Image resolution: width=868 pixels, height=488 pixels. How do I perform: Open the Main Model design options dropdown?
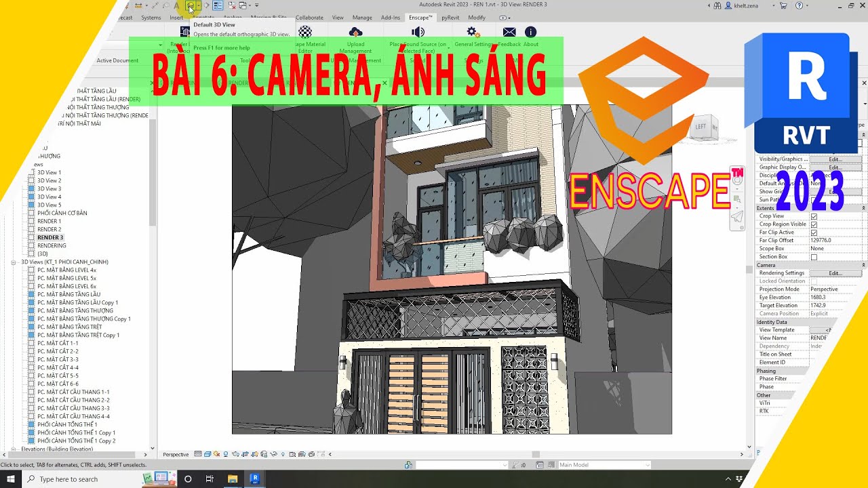click(604, 465)
